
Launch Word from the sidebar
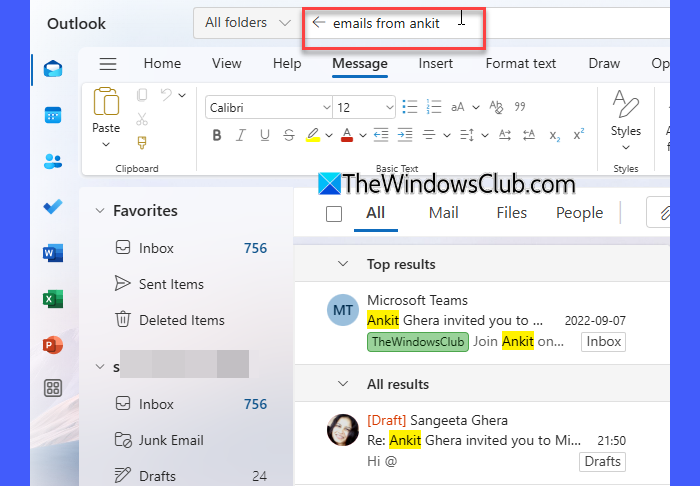[53, 253]
